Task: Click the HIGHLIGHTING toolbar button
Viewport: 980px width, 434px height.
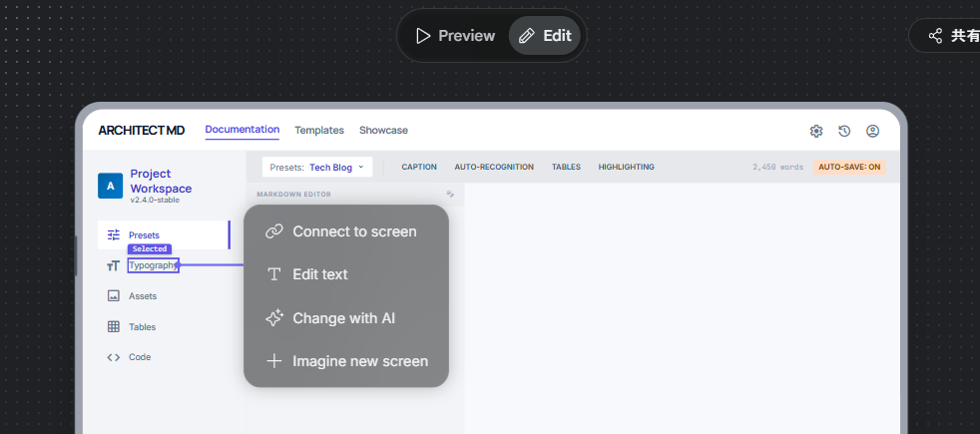Action: (x=626, y=168)
